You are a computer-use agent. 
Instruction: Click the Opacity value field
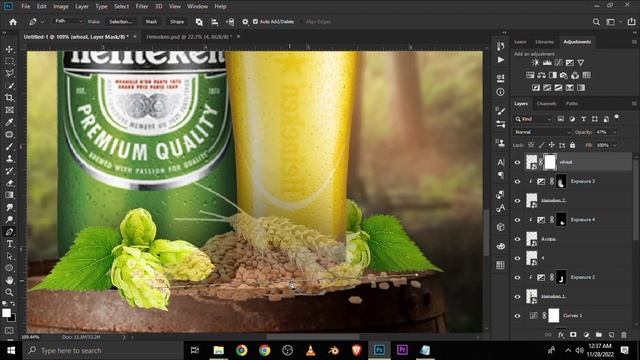click(x=603, y=132)
